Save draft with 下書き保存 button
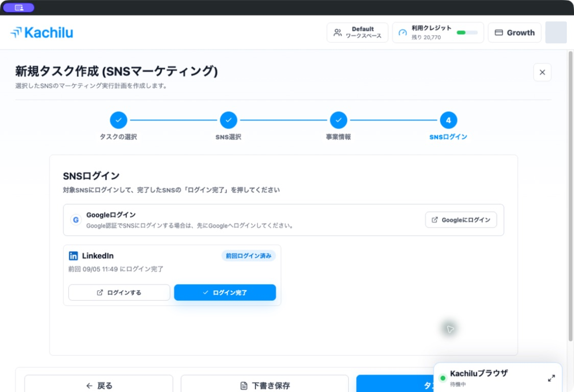Screen dimensions: 574x392 tap(265, 384)
